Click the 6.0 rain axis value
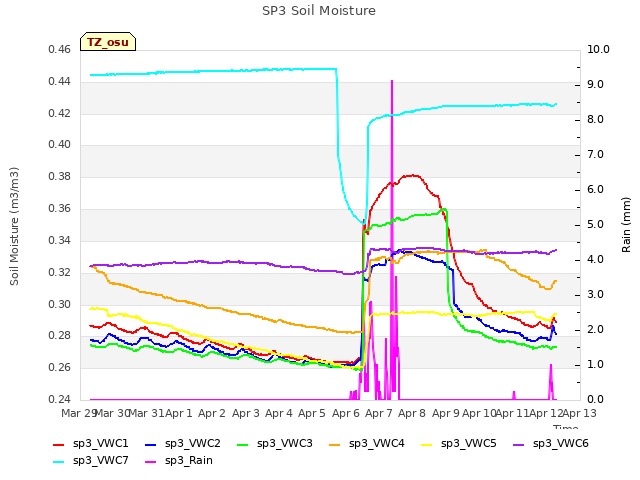 pos(596,190)
